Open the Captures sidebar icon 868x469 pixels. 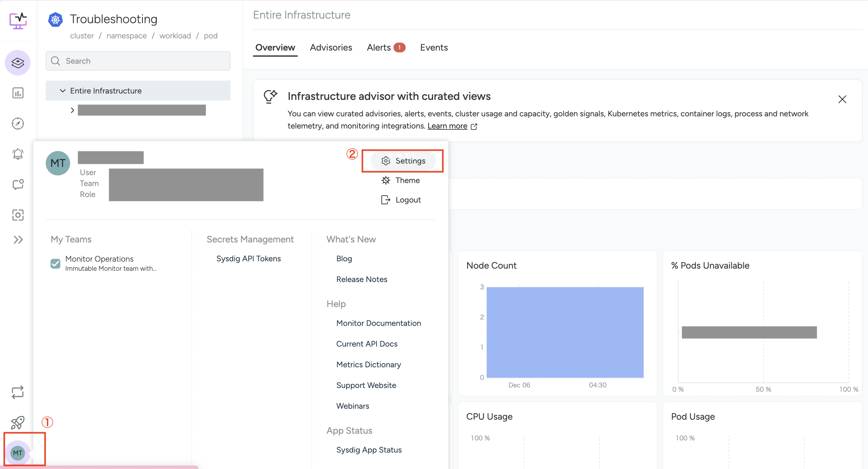[x=18, y=215]
